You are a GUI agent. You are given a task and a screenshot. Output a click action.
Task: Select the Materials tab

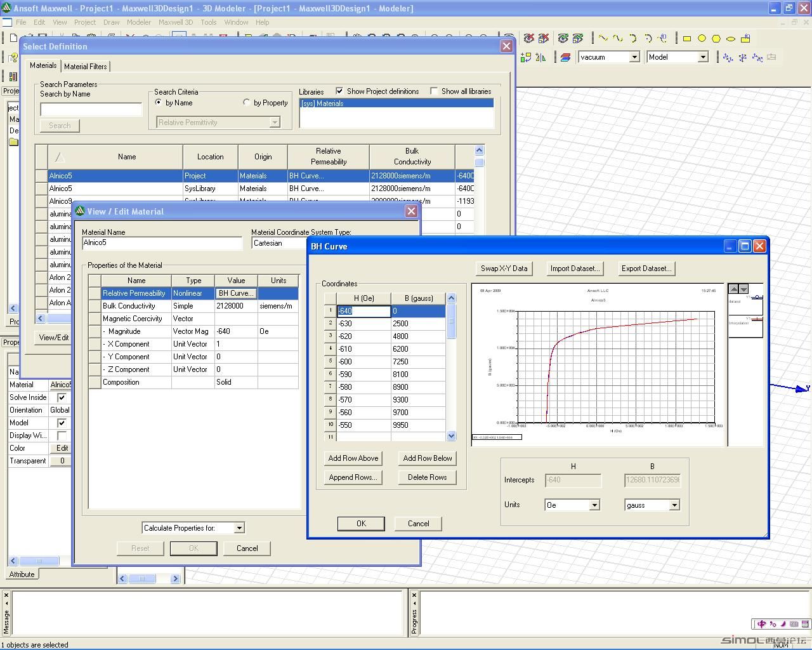tap(43, 65)
